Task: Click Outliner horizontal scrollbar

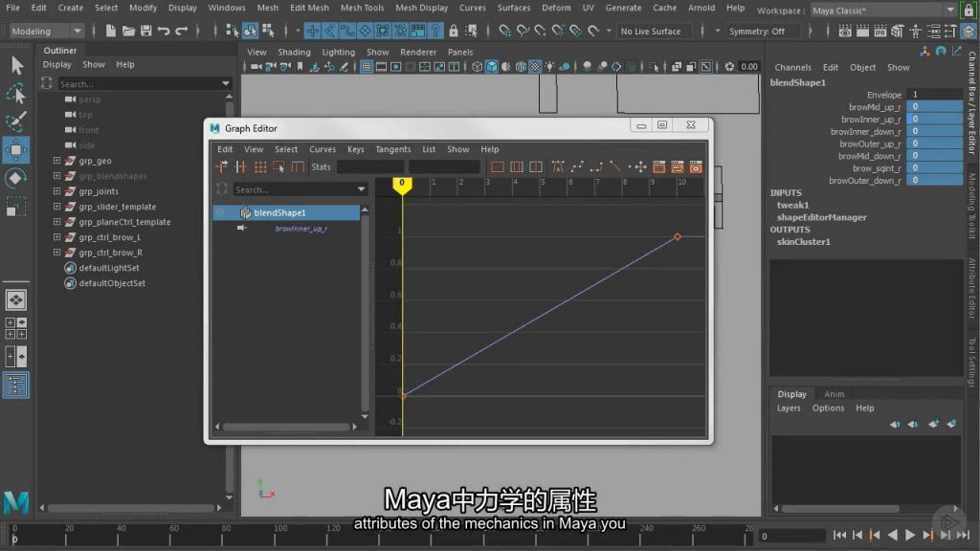Action: point(130,508)
